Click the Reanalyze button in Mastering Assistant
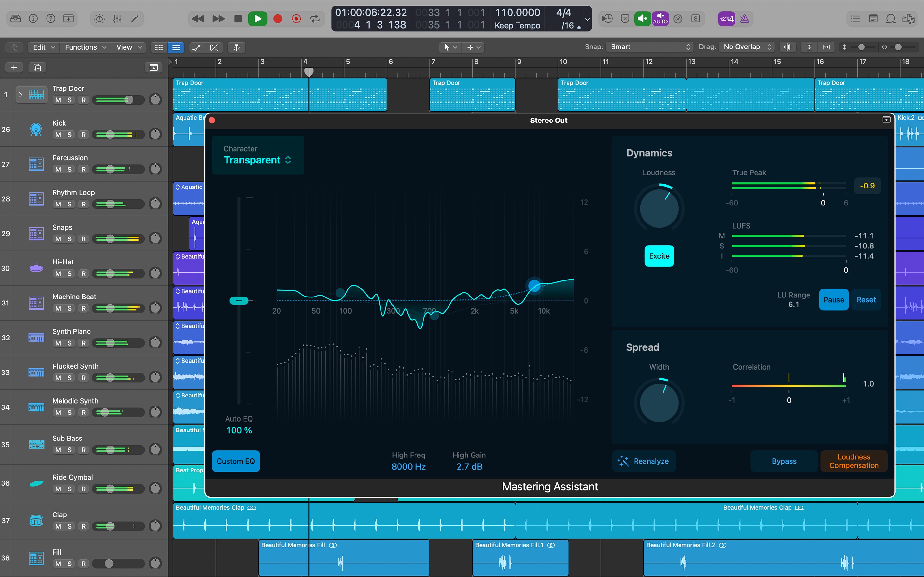The width and height of the screenshot is (924, 577). point(643,461)
